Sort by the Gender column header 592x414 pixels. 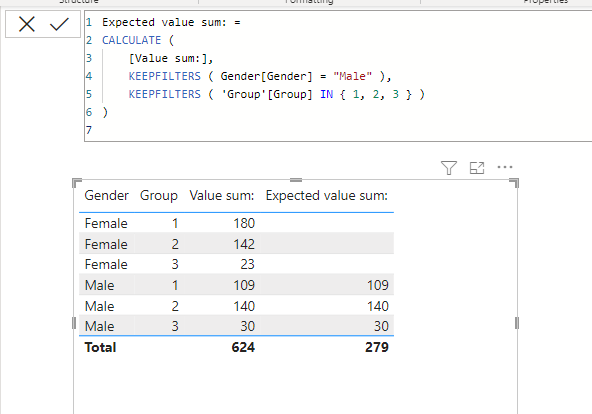point(106,195)
